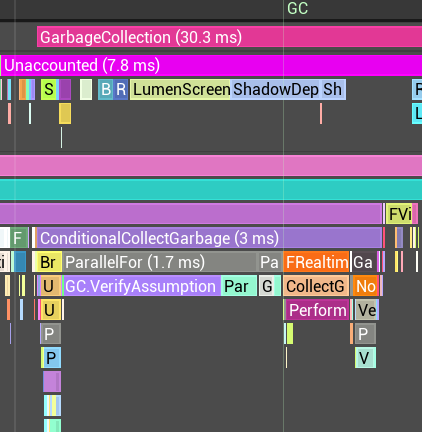Click the green F block beside ConditionalCollectGarbage
Screen dimensions: 422x432
coord(19,238)
